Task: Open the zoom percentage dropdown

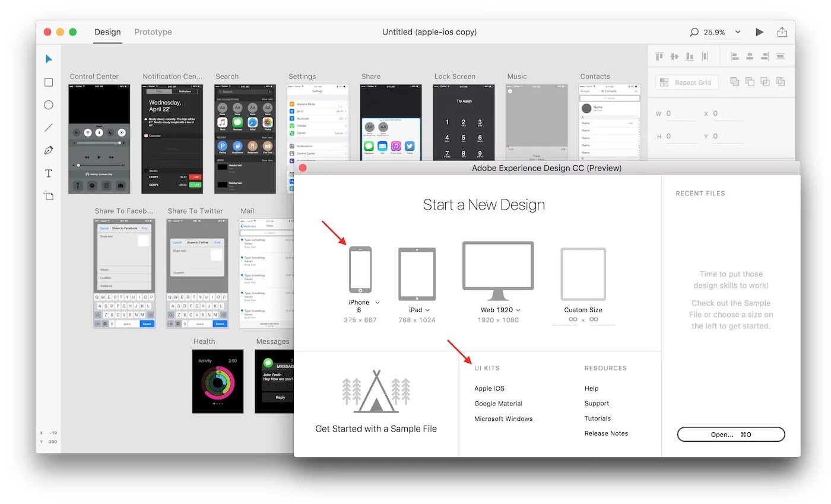Action: [738, 32]
